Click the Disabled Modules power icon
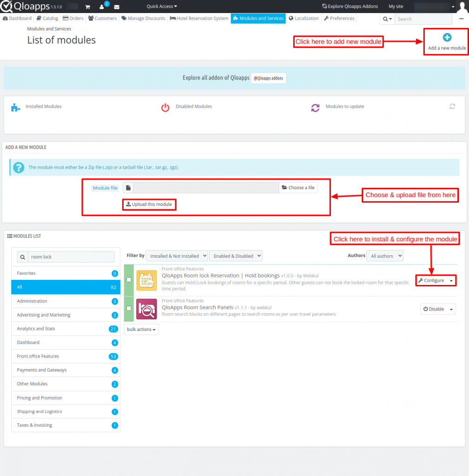 [165, 107]
